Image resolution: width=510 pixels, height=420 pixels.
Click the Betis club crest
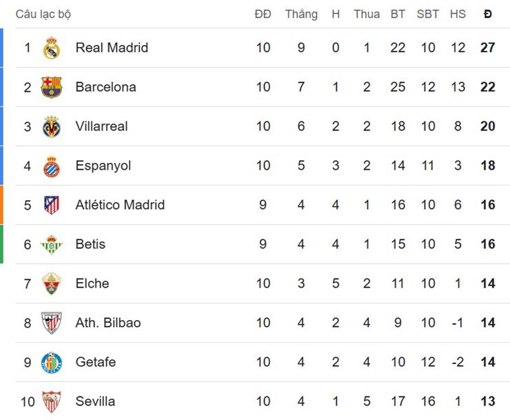click(52, 244)
